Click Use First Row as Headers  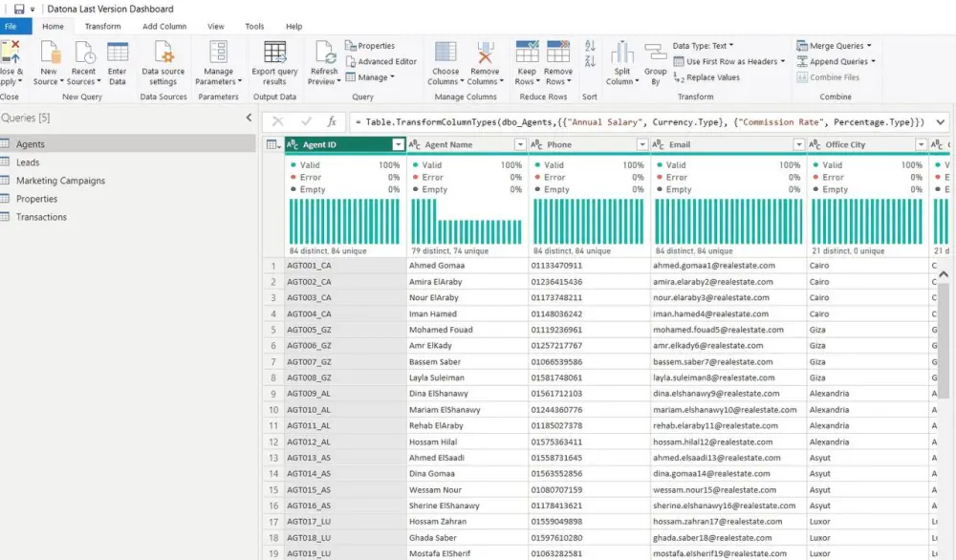pos(729,61)
